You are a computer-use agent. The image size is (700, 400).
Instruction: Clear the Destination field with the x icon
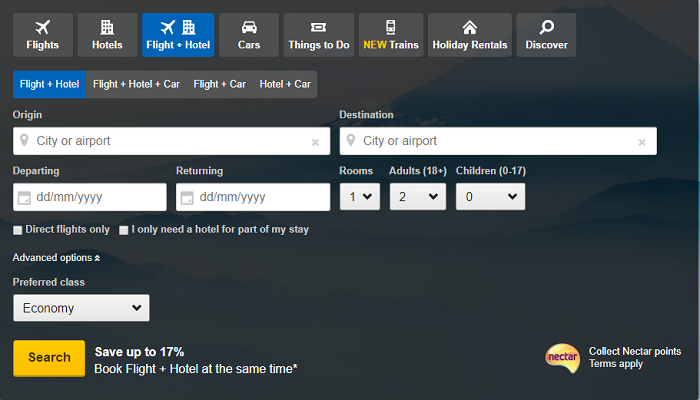642,142
